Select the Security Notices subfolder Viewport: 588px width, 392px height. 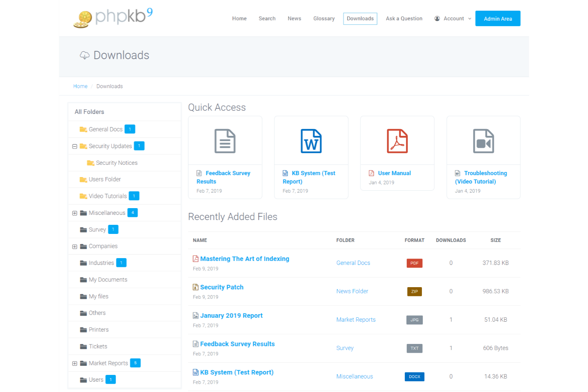(116, 163)
